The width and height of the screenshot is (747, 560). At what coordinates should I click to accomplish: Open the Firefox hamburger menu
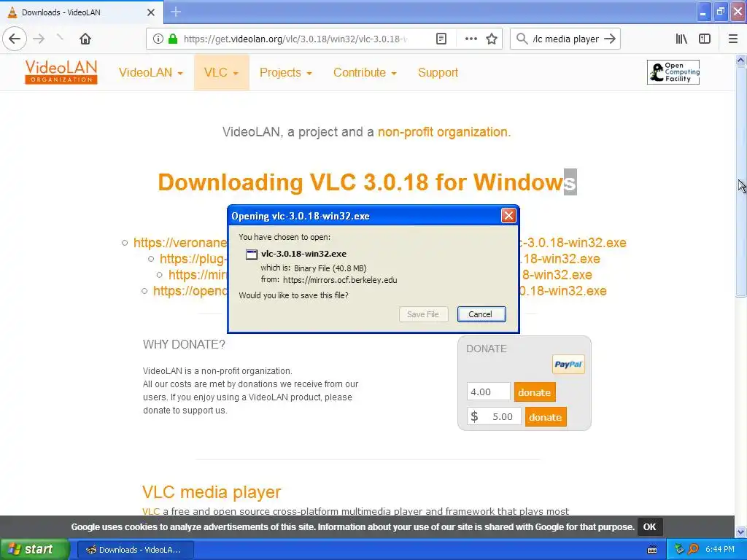pyautogui.click(x=733, y=39)
